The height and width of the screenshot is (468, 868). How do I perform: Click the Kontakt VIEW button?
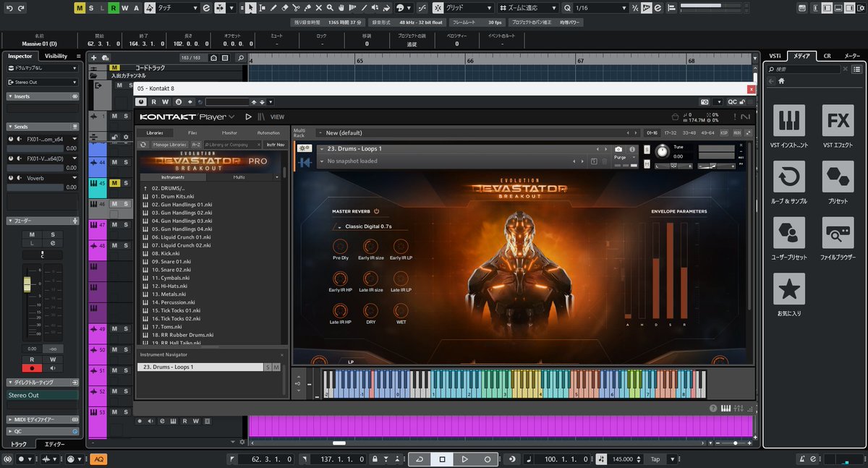(277, 116)
